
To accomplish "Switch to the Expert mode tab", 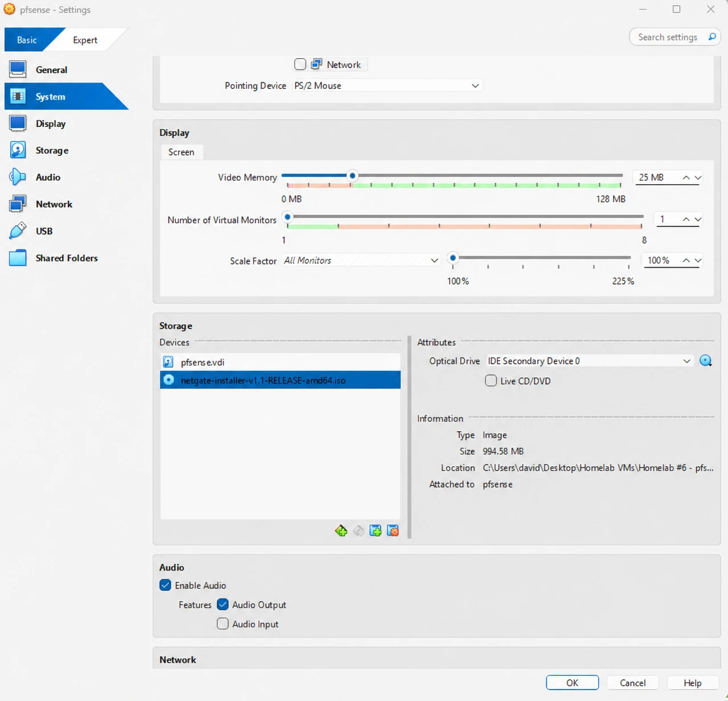I will tap(85, 40).
